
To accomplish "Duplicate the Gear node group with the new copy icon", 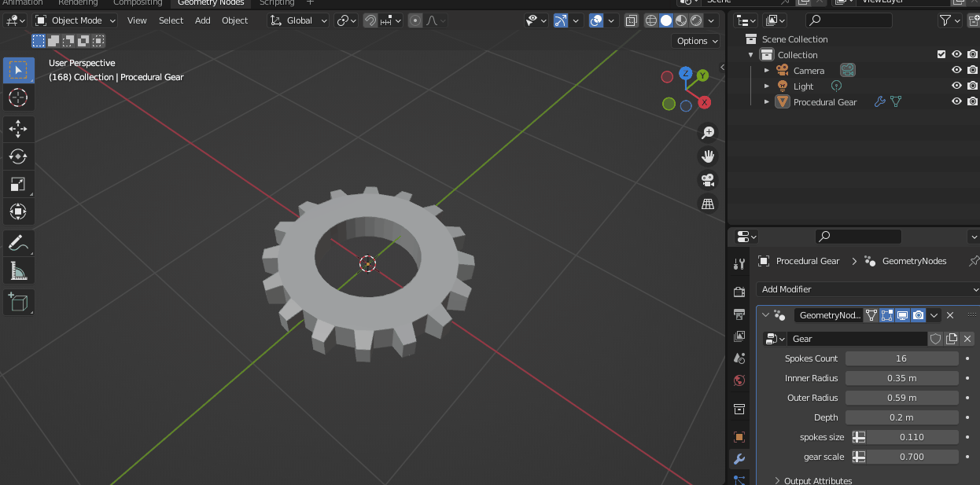I will 952,339.
